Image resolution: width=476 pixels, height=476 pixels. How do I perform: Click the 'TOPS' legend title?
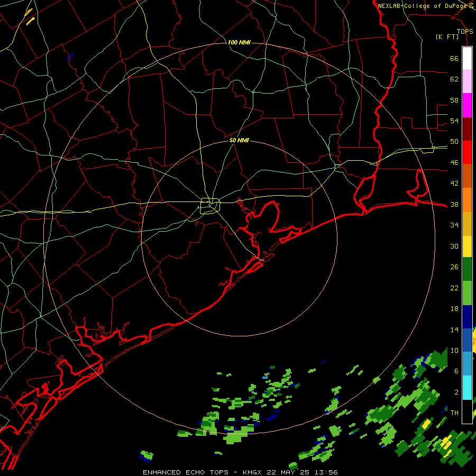(x=465, y=31)
